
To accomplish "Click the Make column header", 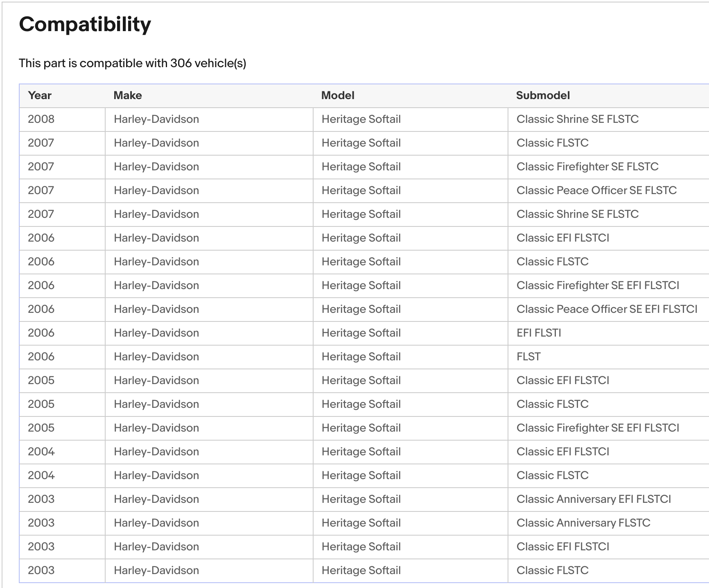I will [x=128, y=95].
